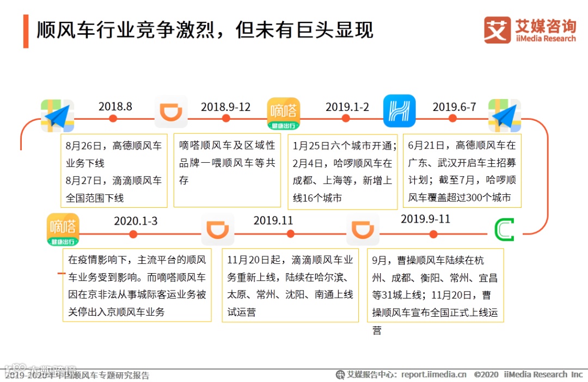Open the report.iimedia.cn link
This screenshot has height=382, width=588.
[x=433, y=374]
